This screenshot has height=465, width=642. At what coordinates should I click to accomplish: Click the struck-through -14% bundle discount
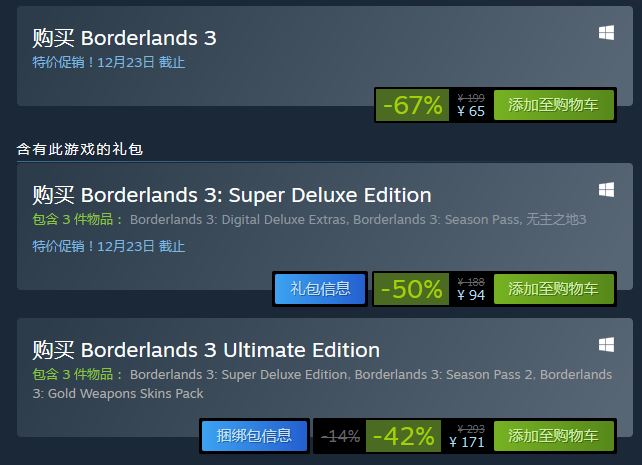340,436
